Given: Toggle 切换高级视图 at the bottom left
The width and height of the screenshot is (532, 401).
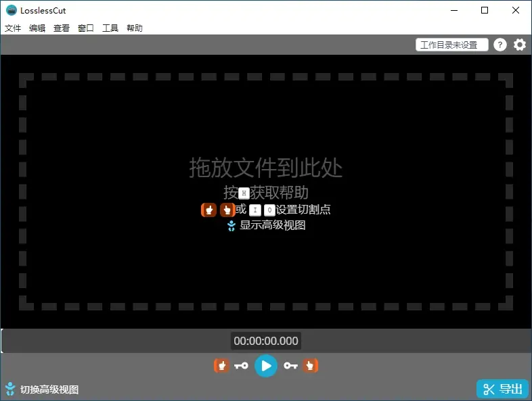Looking at the screenshot, I should (49, 390).
